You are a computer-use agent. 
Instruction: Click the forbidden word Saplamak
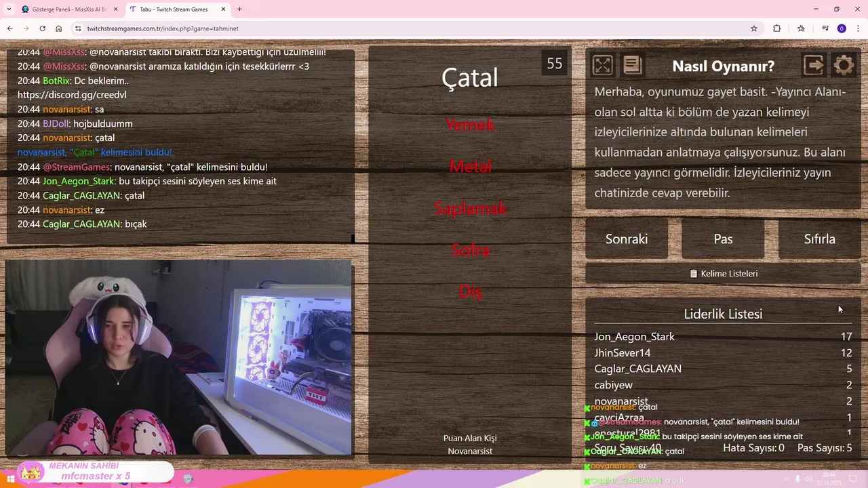(470, 209)
